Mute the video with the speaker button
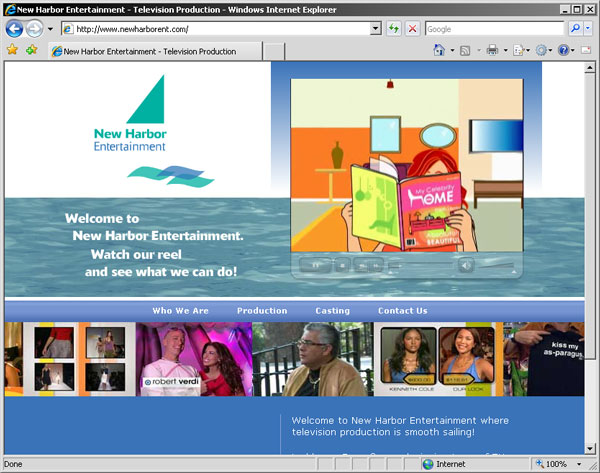600x473 pixels. (466, 265)
